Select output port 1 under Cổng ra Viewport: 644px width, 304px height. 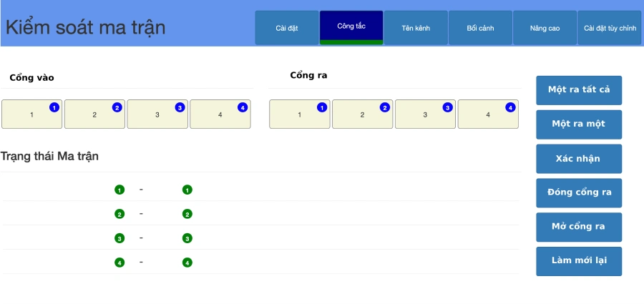pyautogui.click(x=299, y=114)
